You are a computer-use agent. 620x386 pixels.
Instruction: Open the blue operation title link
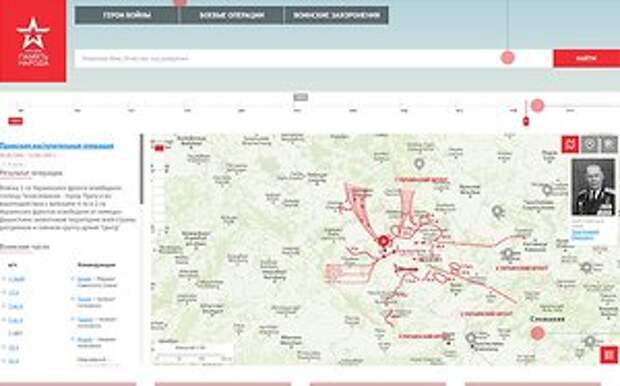point(57,146)
